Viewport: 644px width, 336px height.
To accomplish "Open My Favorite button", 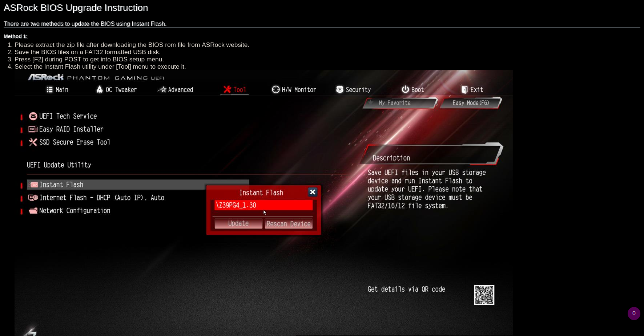I will [400, 103].
